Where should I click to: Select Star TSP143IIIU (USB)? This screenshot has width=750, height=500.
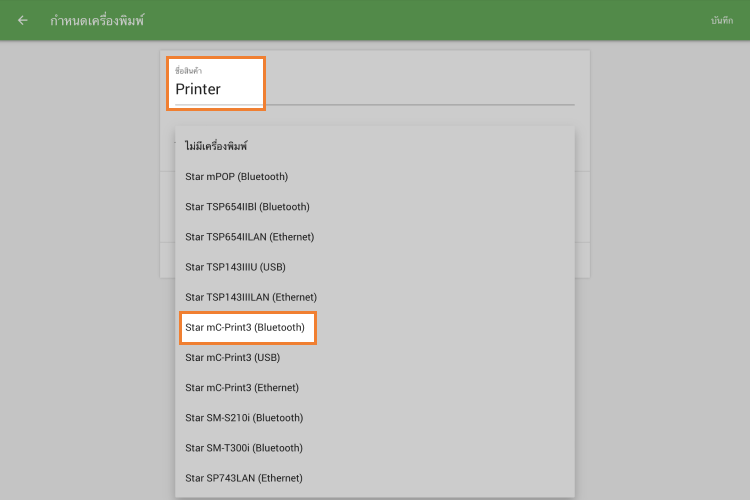pyautogui.click(x=375, y=267)
